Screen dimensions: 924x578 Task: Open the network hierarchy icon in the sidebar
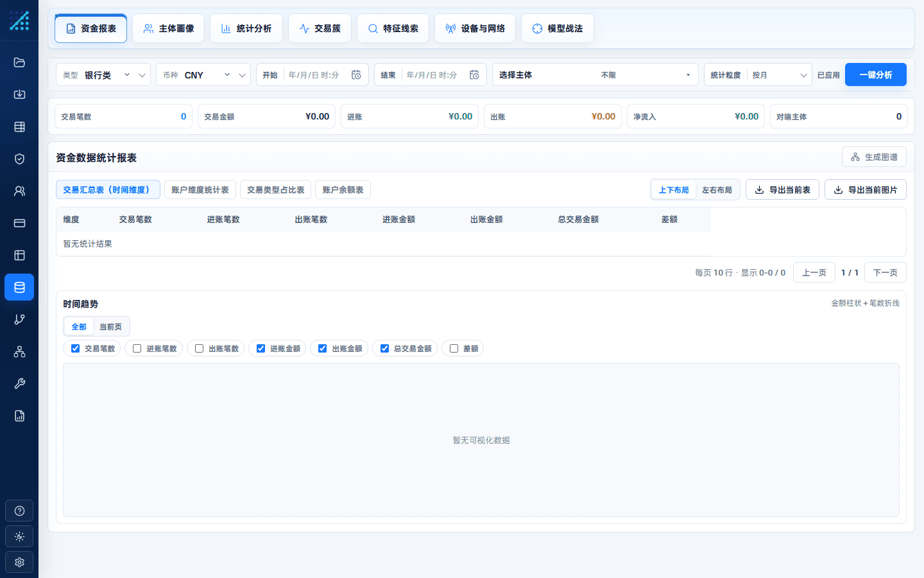point(19,351)
